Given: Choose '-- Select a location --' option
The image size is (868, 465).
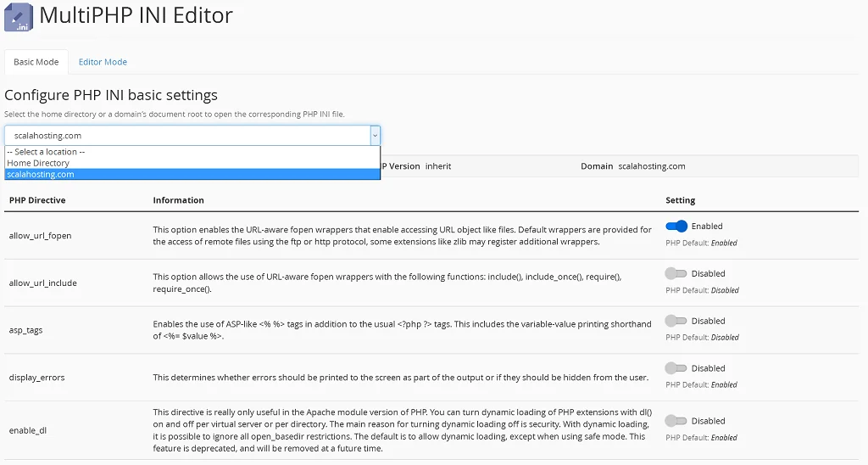Looking at the screenshot, I should click(46, 152).
